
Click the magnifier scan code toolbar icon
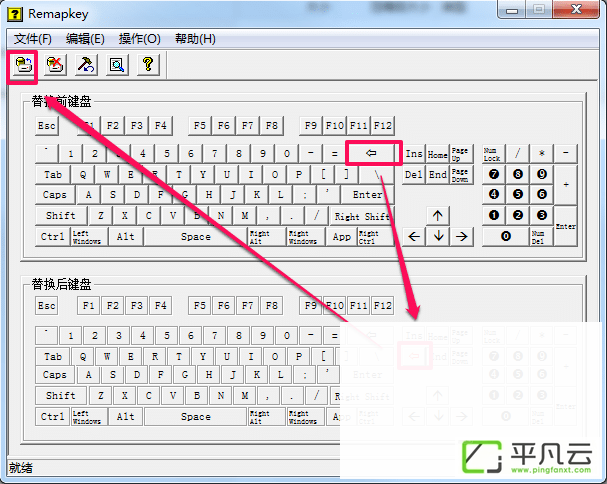pyautogui.click(x=117, y=65)
